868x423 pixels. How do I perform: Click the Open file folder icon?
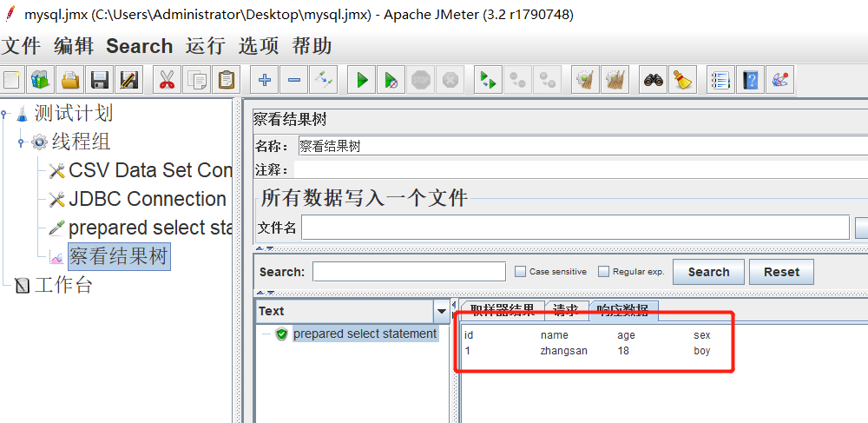point(69,80)
